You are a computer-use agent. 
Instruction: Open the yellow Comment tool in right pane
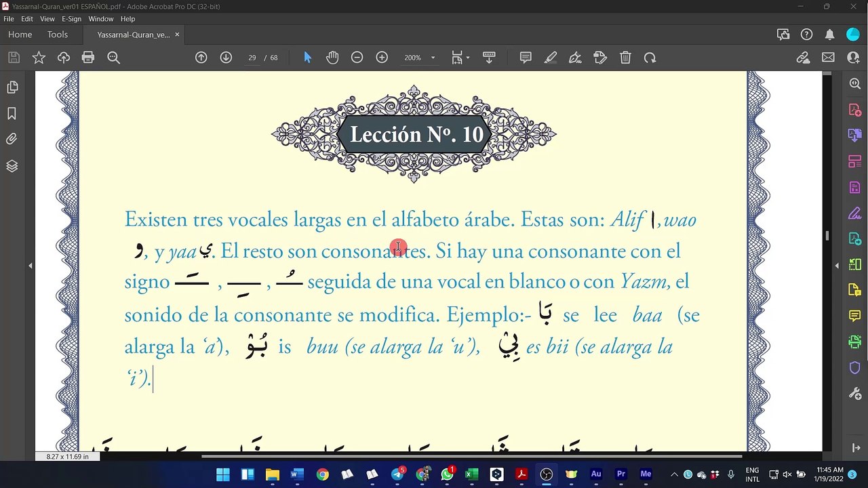[x=854, y=317]
